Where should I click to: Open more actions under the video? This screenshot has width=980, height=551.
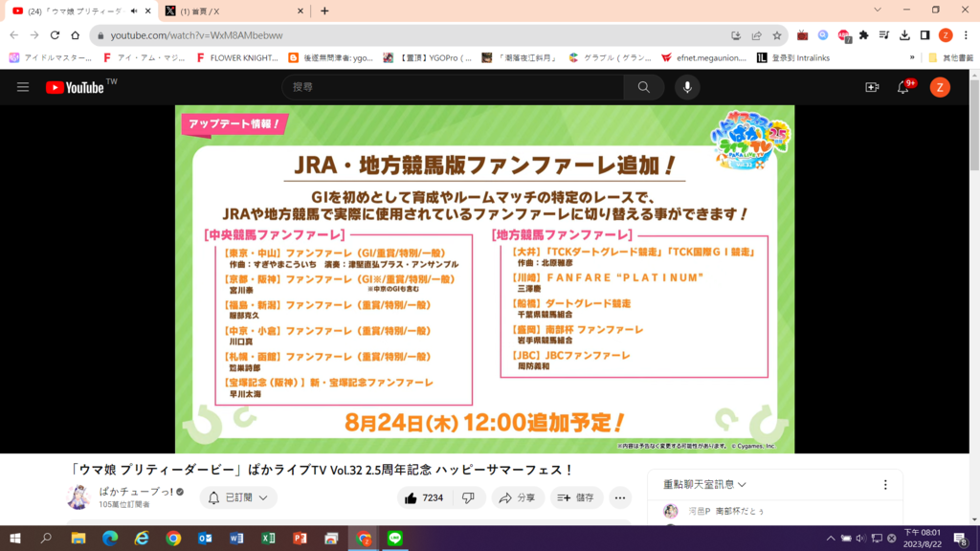(x=620, y=497)
